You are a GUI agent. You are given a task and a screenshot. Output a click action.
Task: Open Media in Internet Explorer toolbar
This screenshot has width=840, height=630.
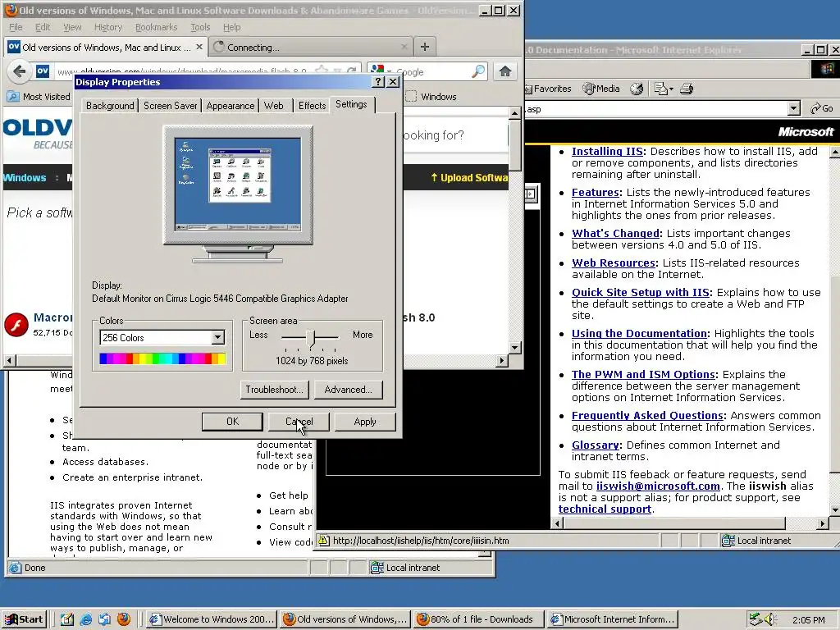click(x=601, y=89)
